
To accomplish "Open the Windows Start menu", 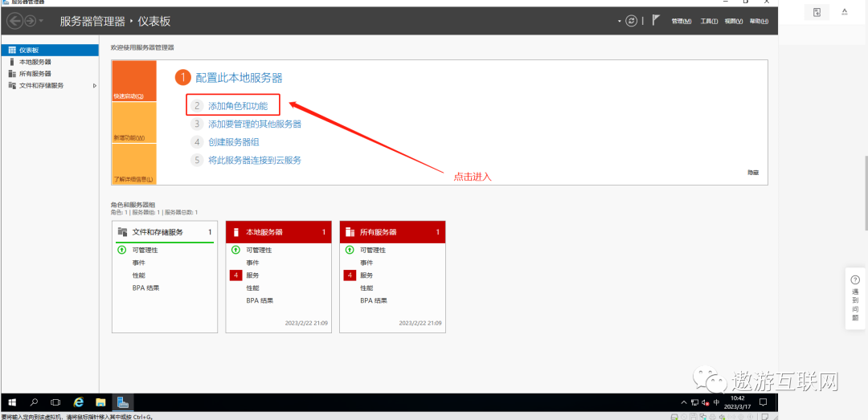I will click(11, 402).
